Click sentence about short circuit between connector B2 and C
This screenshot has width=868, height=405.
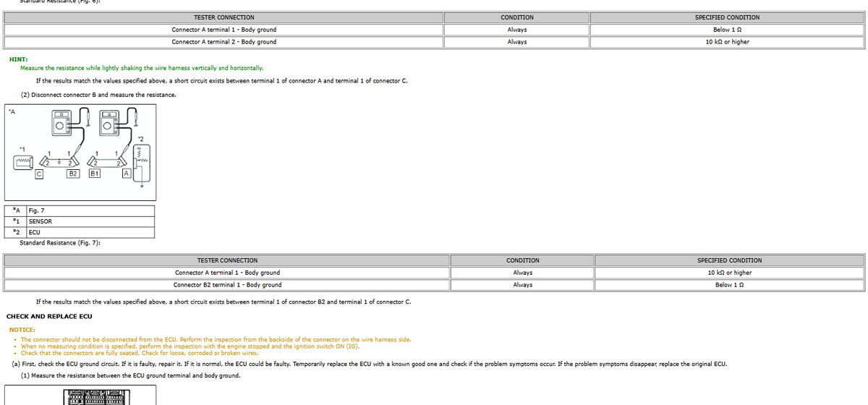click(x=224, y=301)
